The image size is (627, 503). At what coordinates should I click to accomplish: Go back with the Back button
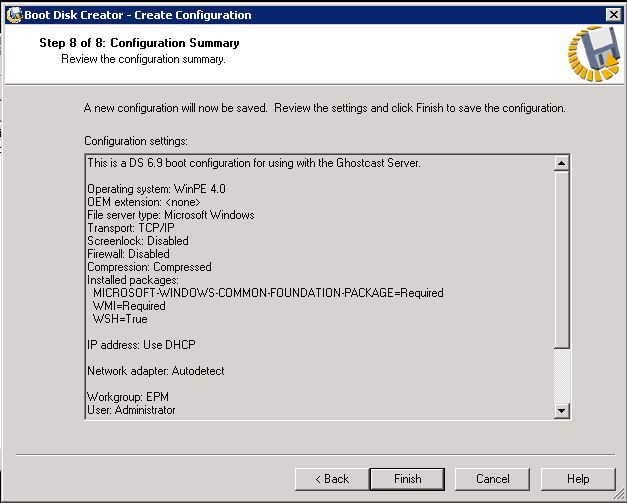point(331,479)
